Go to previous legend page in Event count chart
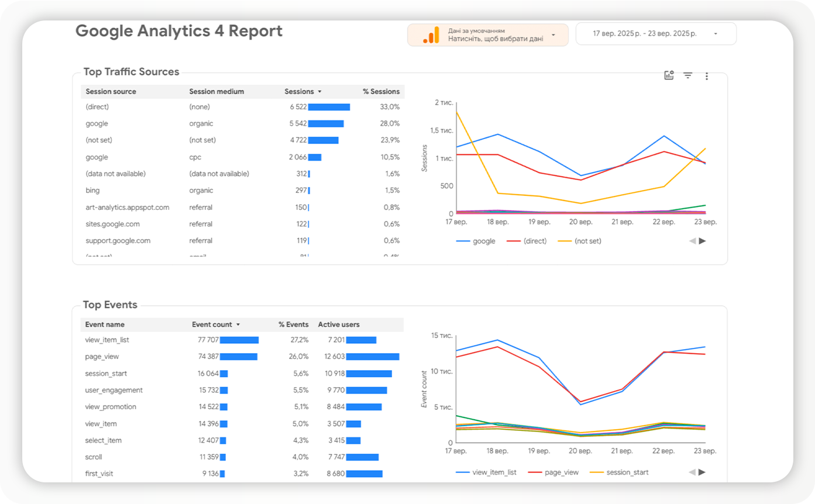The image size is (815, 504). tap(693, 472)
